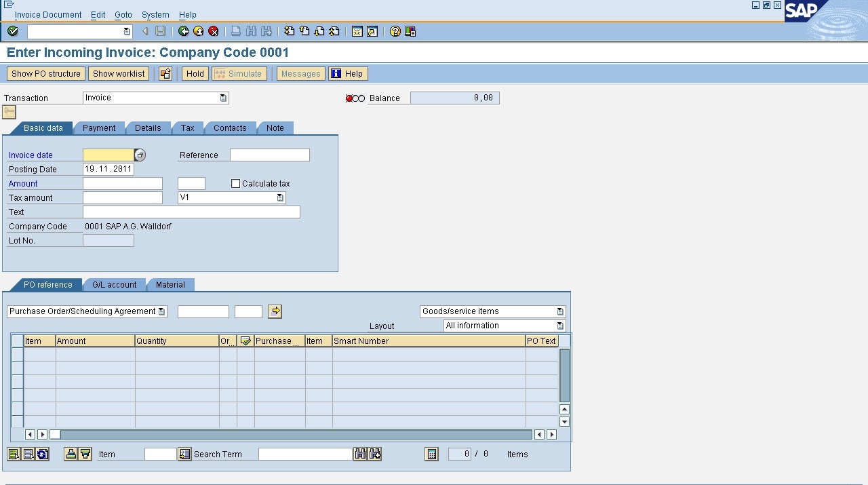Open the Transaction dropdown showing Invoice
868x485 pixels.
224,98
